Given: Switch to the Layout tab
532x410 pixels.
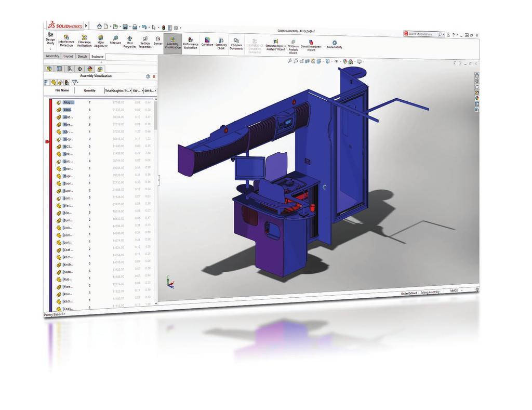Looking at the screenshot, I should (68, 56).
